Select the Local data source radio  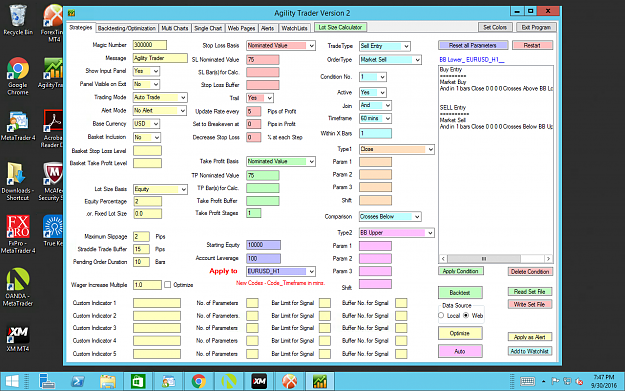click(x=441, y=315)
